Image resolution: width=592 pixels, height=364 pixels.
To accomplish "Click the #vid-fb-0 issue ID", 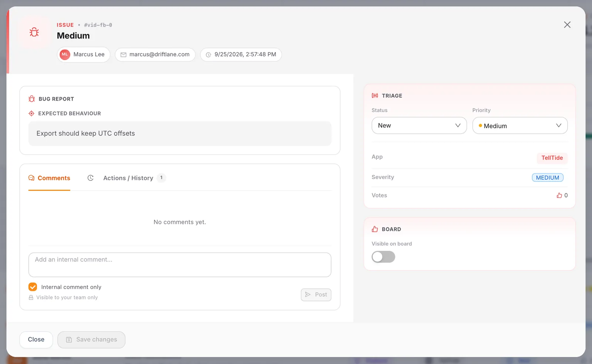I will [x=98, y=25].
